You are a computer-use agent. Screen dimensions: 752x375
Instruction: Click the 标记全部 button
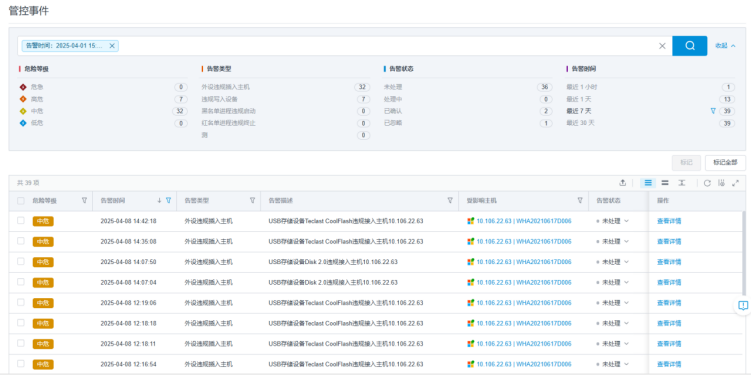pos(725,163)
